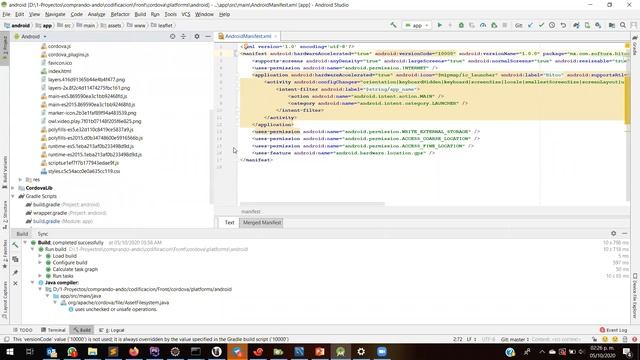Open the TODO tool window
The width and height of the screenshot is (640, 360).
pyautogui.click(x=22, y=330)
